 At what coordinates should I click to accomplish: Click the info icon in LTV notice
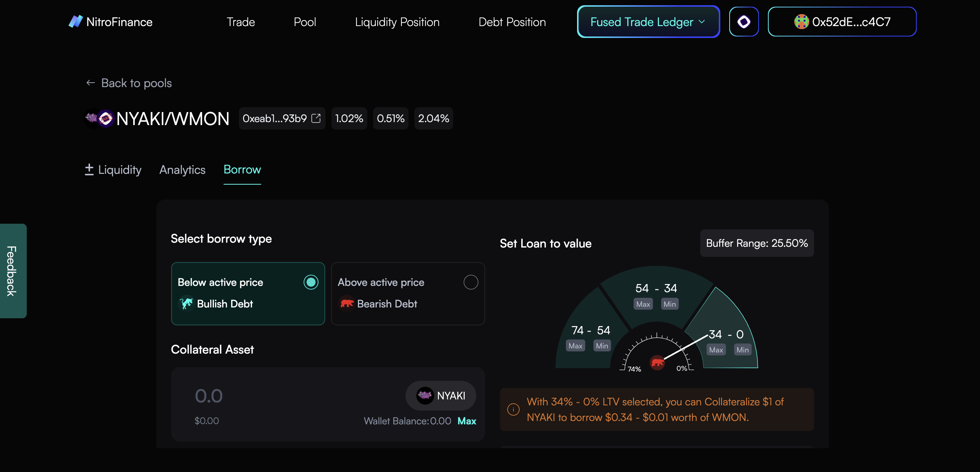(x=513, y=409)
